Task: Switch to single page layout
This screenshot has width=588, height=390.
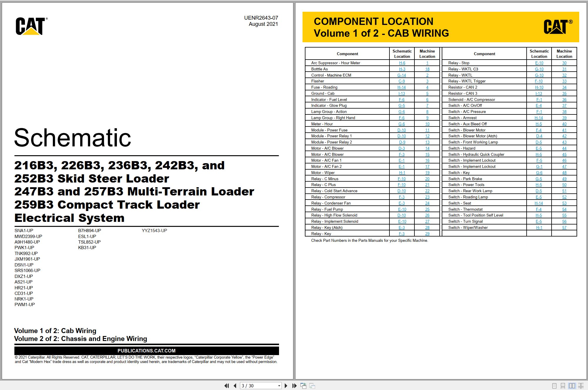Action: tap(554, 386)
